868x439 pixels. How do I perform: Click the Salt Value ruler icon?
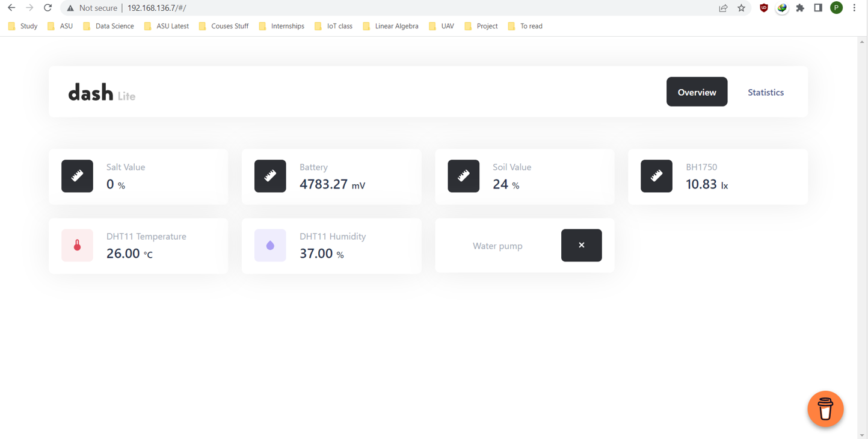77,176
